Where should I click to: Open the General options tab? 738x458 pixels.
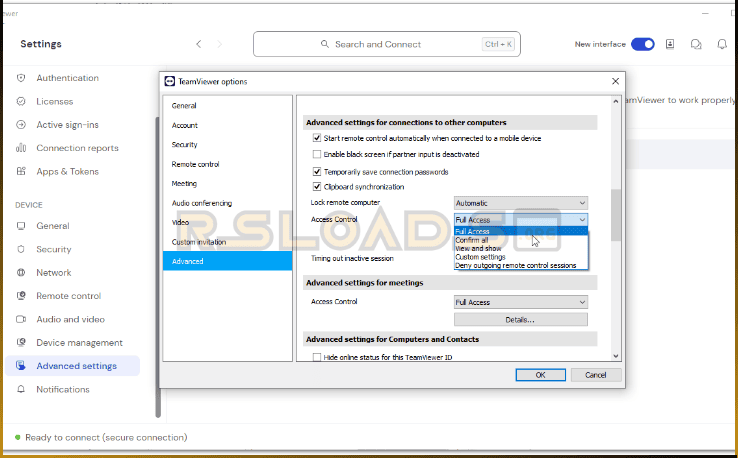click(x=227, y=106)
